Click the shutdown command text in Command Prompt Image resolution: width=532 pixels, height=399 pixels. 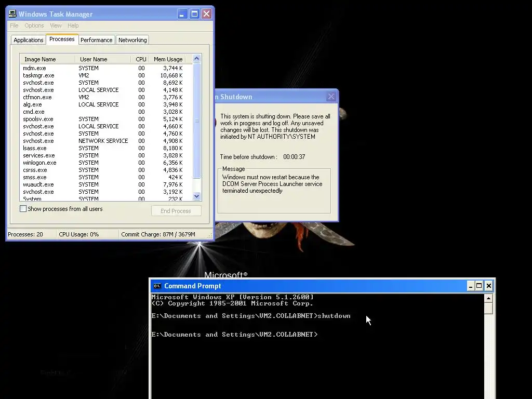[334, 316]
